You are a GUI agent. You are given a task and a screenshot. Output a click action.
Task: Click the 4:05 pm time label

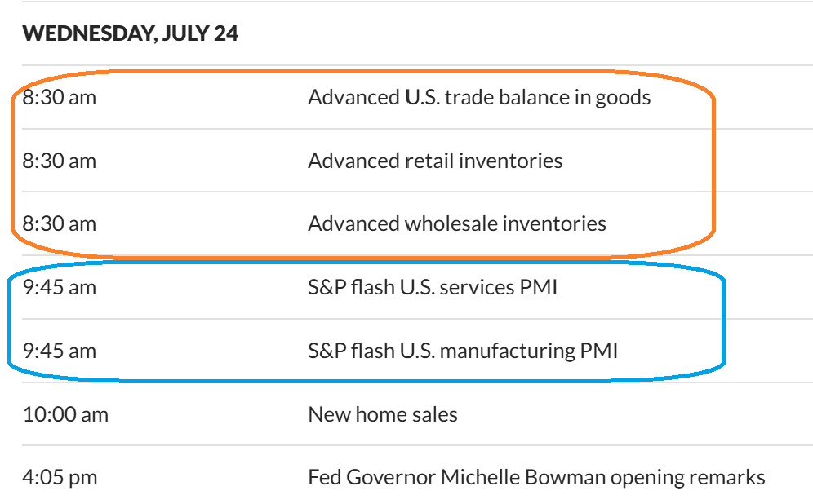click(60, 477)
